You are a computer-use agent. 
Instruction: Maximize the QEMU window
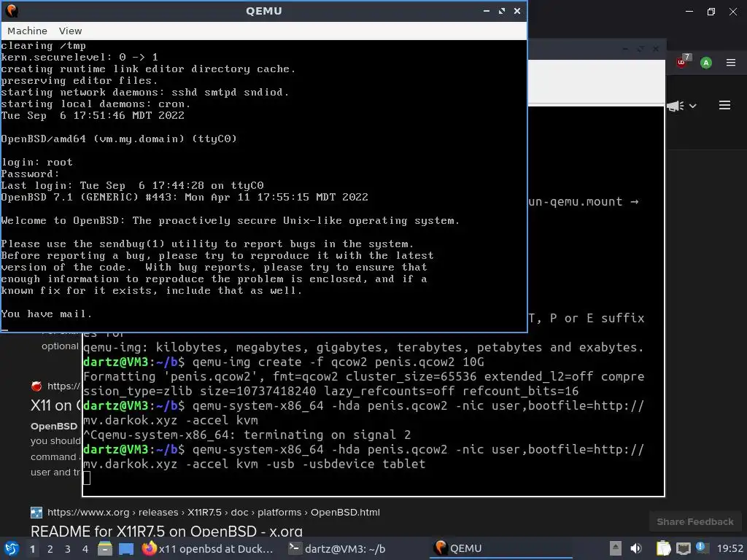(502, 11)
